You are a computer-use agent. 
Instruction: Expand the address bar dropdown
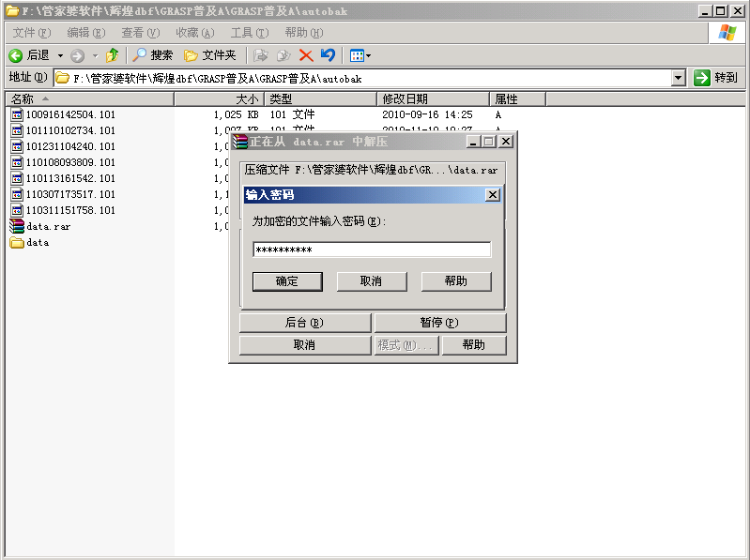click(678, 78)
